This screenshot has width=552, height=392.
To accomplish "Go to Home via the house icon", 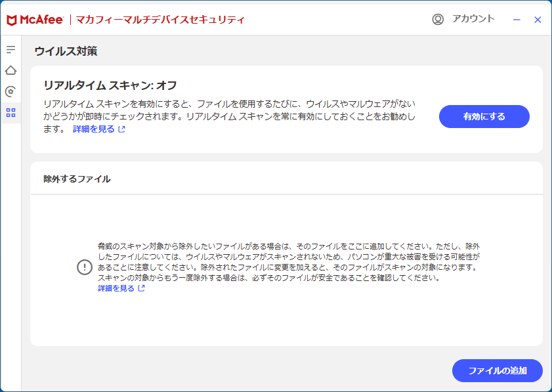I will (11, 70).
